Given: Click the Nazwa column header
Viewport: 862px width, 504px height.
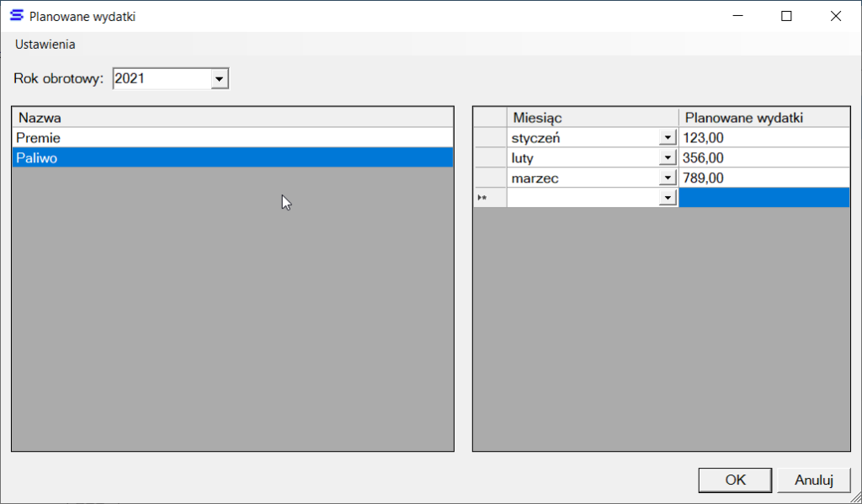Looking at the screenshot, I should [232, 118].
